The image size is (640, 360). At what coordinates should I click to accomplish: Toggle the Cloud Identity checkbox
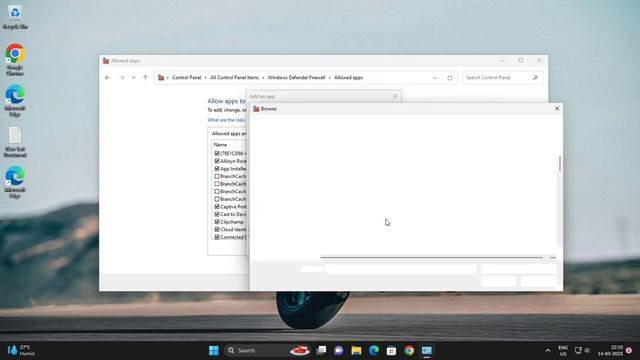pyautogui.click(x=217, y=229)
